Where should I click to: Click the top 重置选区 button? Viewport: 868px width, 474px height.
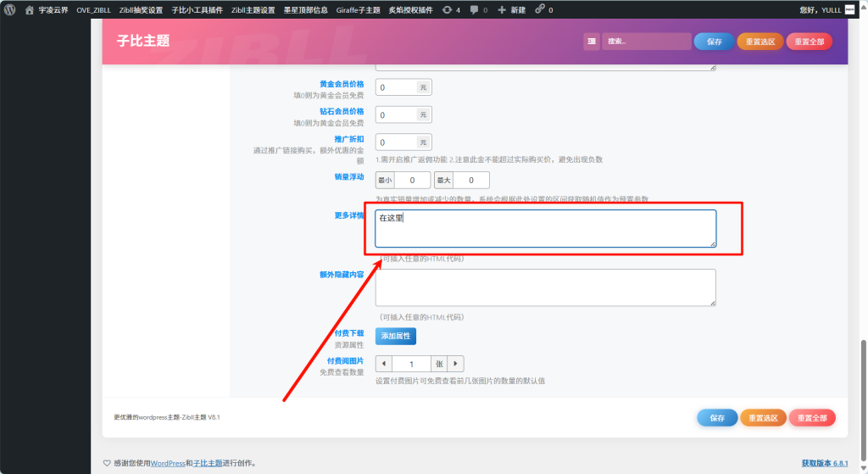tap(760, 42)
